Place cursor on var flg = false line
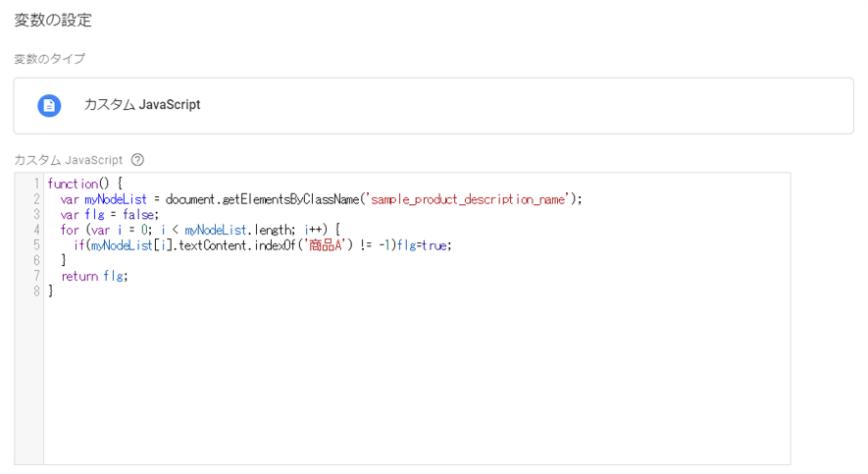The image size is (868, 474). (x=110, y=214)
